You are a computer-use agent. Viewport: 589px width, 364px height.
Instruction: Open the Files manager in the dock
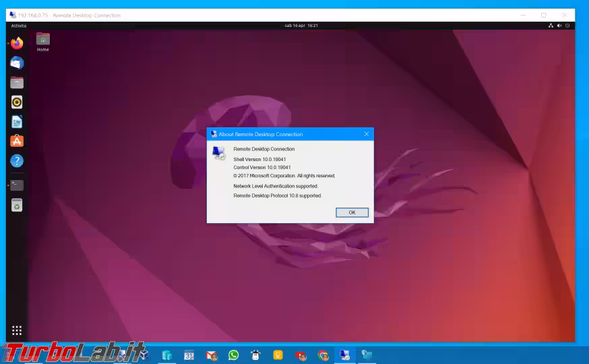tap(17, 83)
